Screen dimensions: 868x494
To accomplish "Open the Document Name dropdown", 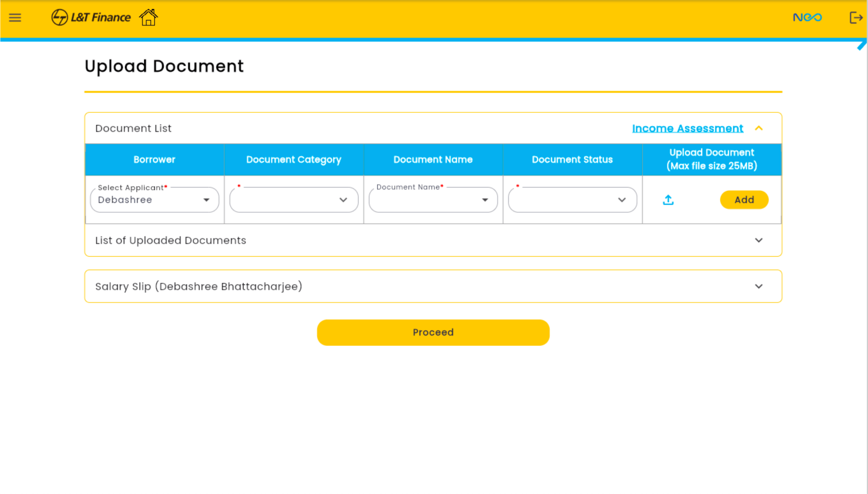I will [433, 200].
